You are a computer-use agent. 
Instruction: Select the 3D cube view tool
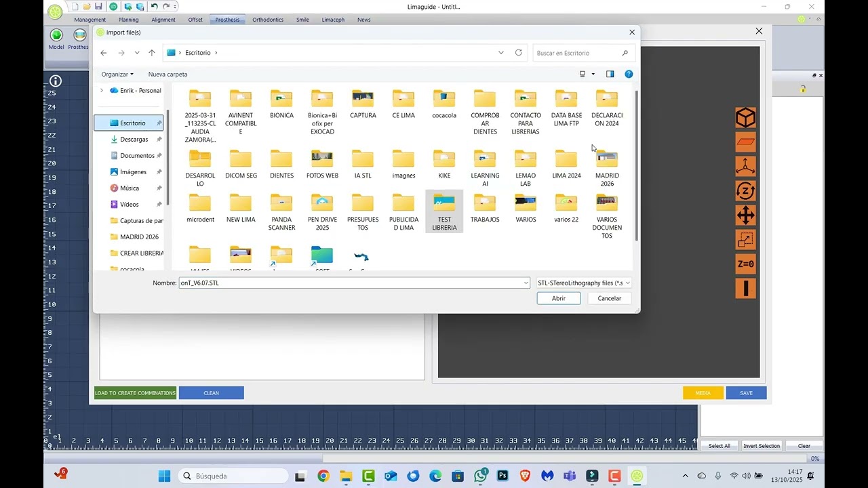click(746, 118)
